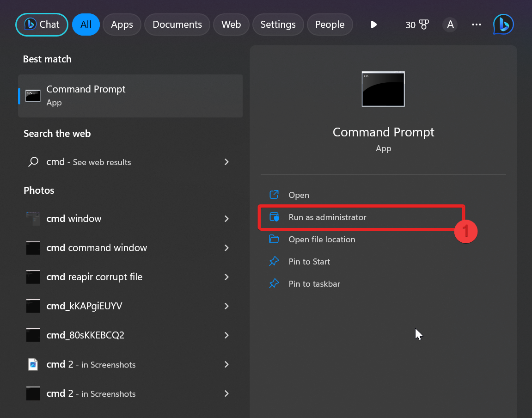Viewport: 532px width, 418px height.
Task: Expand the cmd command window chevron
Action: click(226, 248)
